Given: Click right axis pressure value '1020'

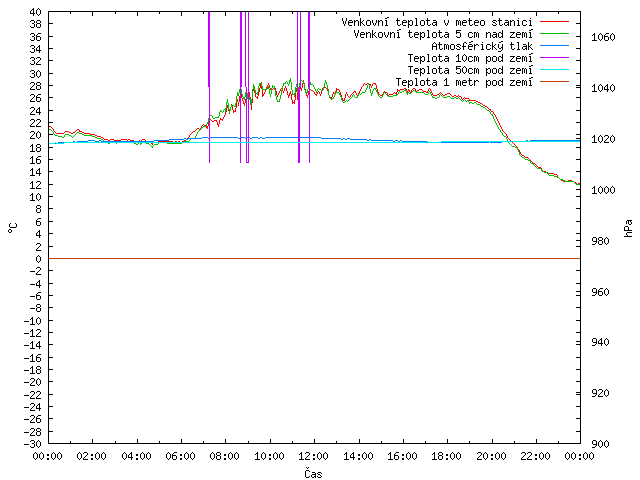Looking at the screenshot, I should [x=603, y=139].
